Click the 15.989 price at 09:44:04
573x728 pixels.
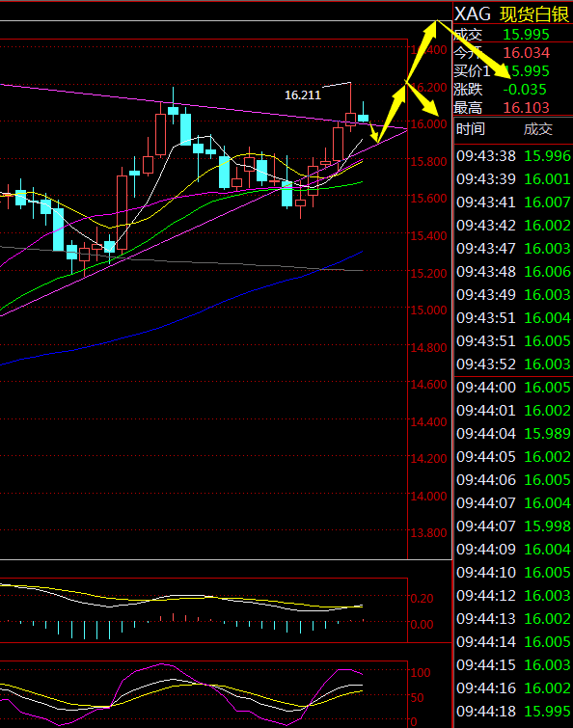click(548, 434)
